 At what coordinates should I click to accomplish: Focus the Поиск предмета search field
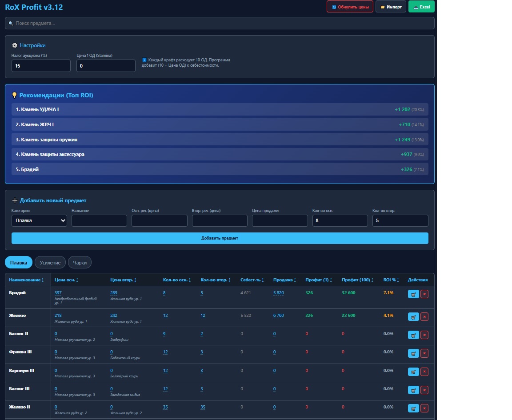click(x=220, y=23)
